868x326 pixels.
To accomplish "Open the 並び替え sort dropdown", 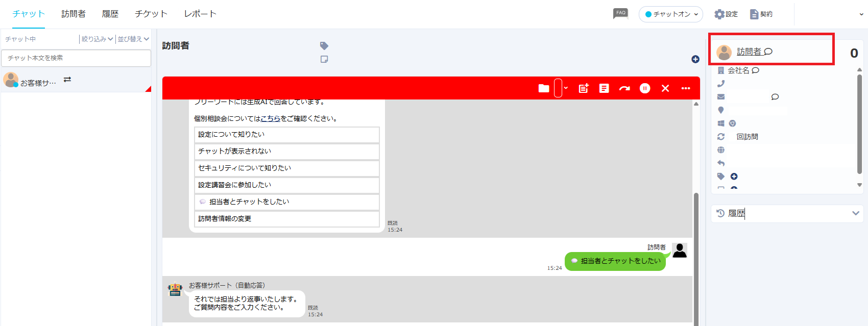I will coord(133,39).
